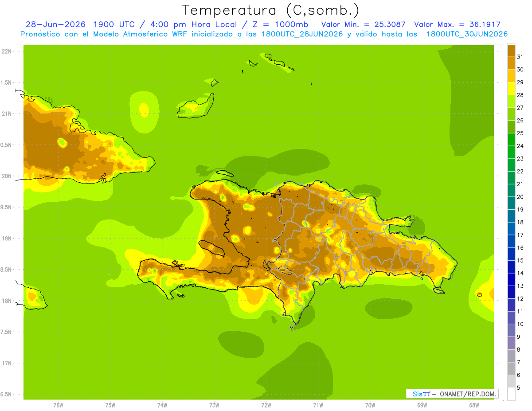532x411 pixels.
Task: Pick the blue swatch between 15 and 16
Action: click(x=511, y=254)
